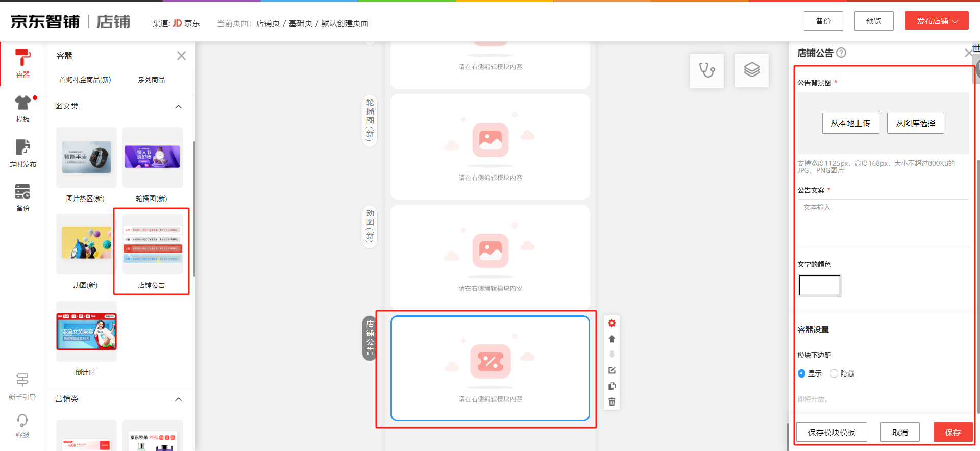This screenshot has width=980, height=451.
Task: Open the 文字的颜色 color swatch
Action: (x=819, y=285)
